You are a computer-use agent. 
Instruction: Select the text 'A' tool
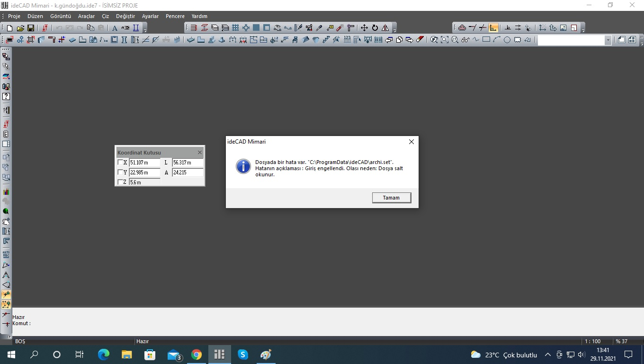click(x=115, y=28)
